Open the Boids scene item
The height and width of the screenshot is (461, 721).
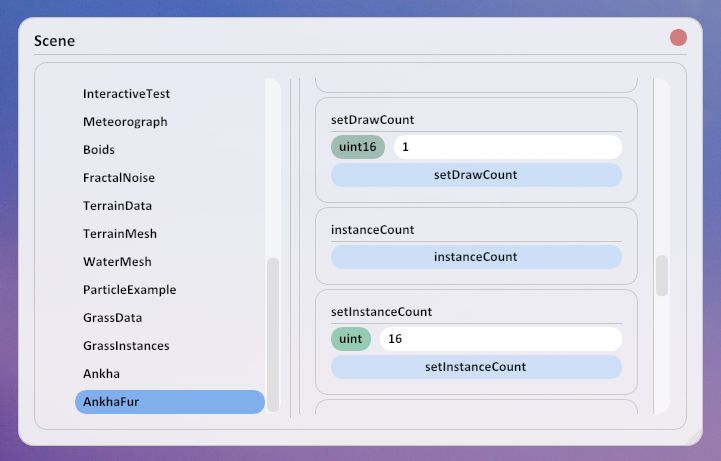pos(99,150)
